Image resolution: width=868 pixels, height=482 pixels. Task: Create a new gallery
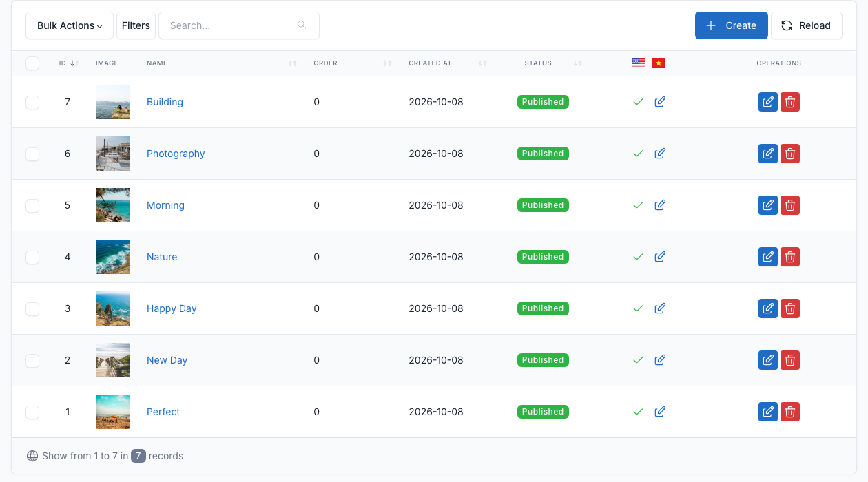point(732,25)
